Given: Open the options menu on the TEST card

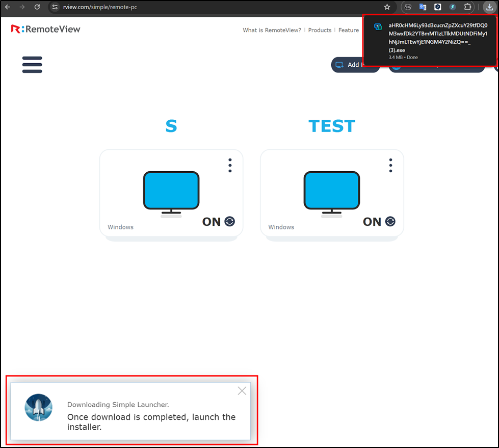Looking at the screenshot, I should 390,165.
